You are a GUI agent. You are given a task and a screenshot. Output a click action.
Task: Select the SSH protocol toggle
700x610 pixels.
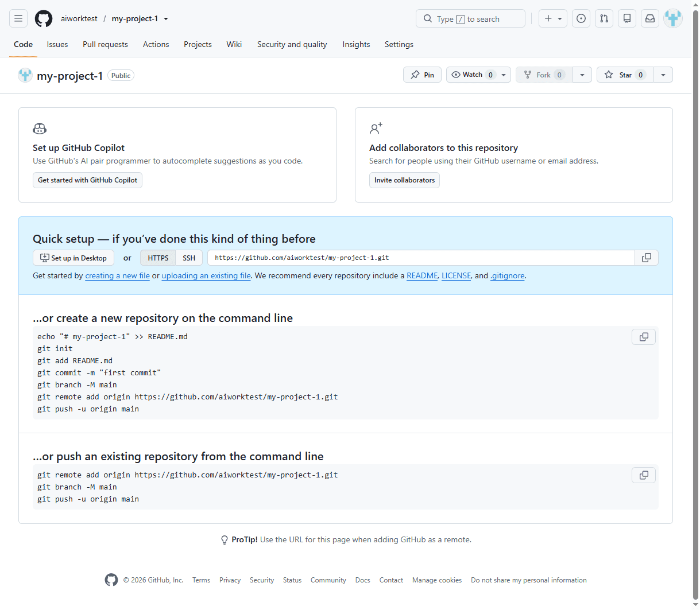(x=189, y=258)
